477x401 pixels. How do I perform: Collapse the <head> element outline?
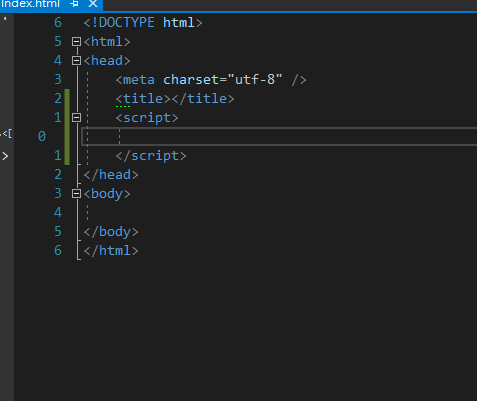[x=76, y=61]
